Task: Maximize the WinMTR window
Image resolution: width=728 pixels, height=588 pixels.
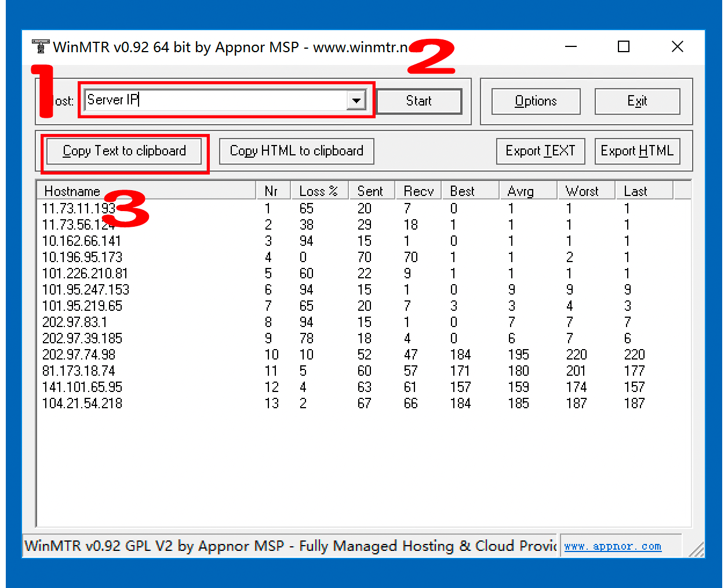Action: 624,46
